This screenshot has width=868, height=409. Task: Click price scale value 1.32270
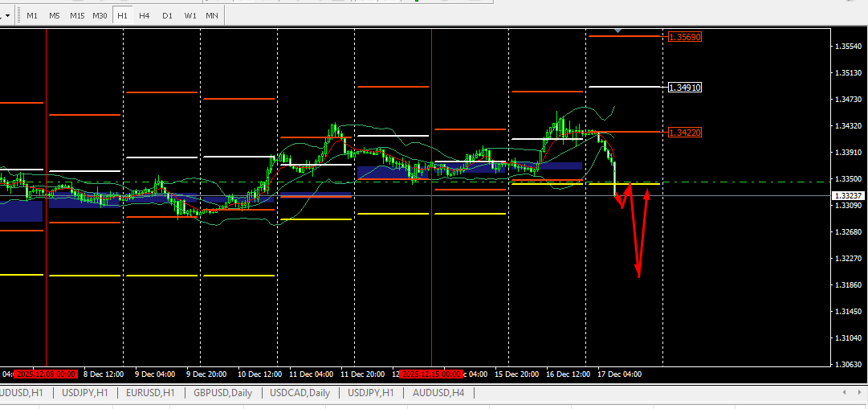coord(848,258)
